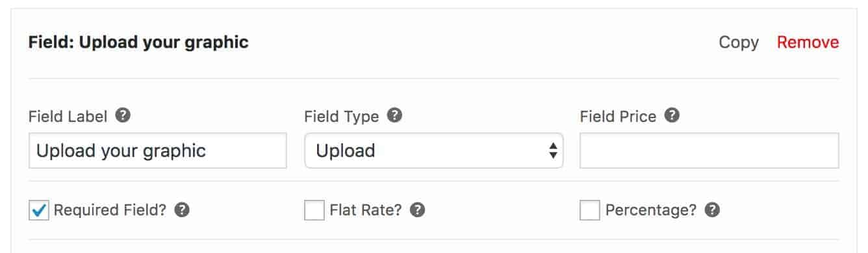The width and height of the screenshot is (868, 253).
Task: Click the Flat Rate help icon
Action: pyautogui.click(x=418, y=210)
